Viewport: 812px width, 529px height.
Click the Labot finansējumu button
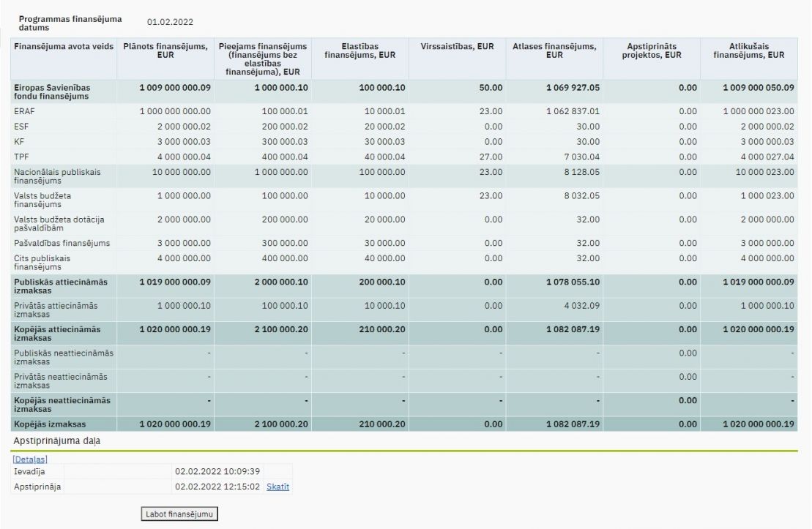click(x=179, y=514)
